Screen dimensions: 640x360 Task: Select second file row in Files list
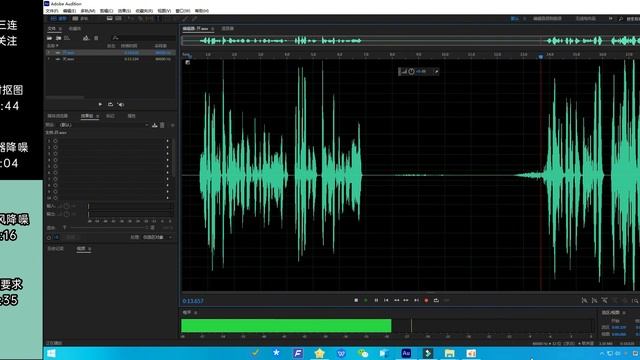point(110,59)
